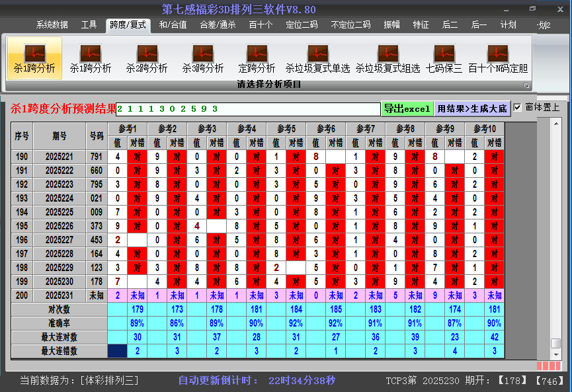Switch to the 合差/通杀 tab
572x392 pixels.
tap(218, 25)
